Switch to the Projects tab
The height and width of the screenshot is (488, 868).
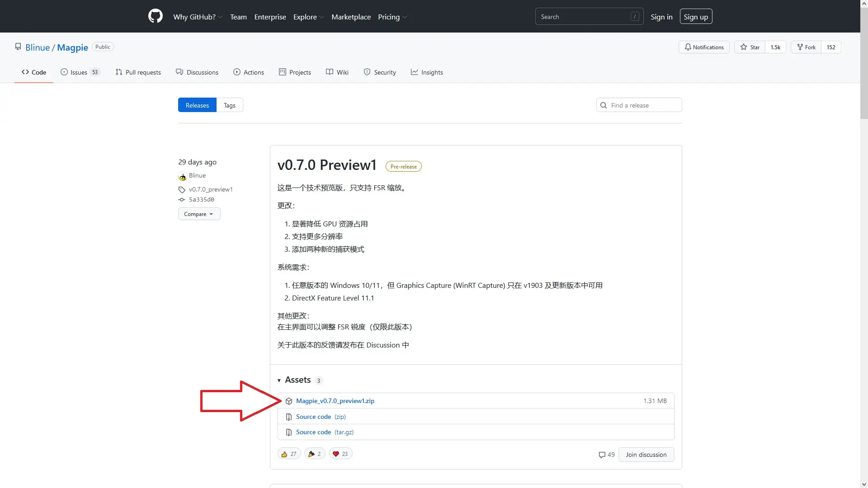(295, 72)
